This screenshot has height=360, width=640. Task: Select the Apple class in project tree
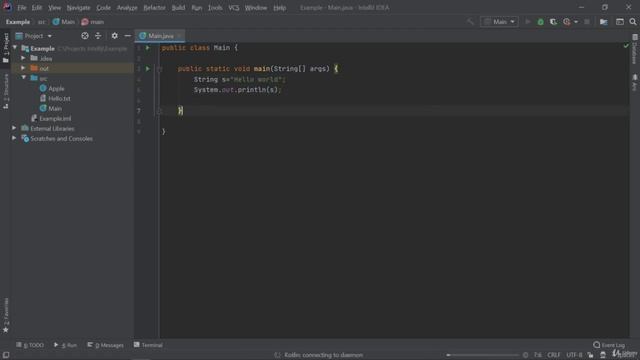52,88
